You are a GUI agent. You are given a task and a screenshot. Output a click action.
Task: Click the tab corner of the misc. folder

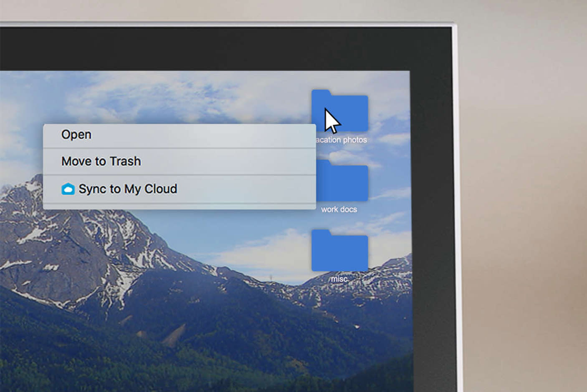321,232
